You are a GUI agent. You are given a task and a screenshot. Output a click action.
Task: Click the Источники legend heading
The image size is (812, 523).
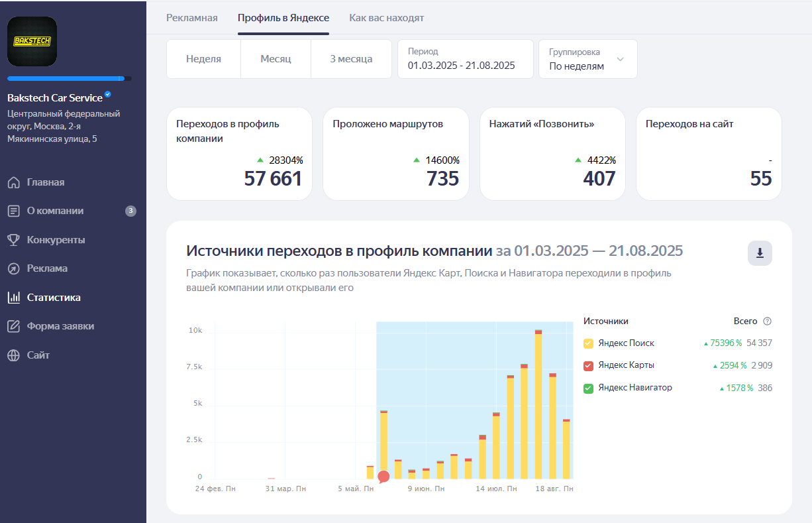pyautogui.click(x=606, y=321)
